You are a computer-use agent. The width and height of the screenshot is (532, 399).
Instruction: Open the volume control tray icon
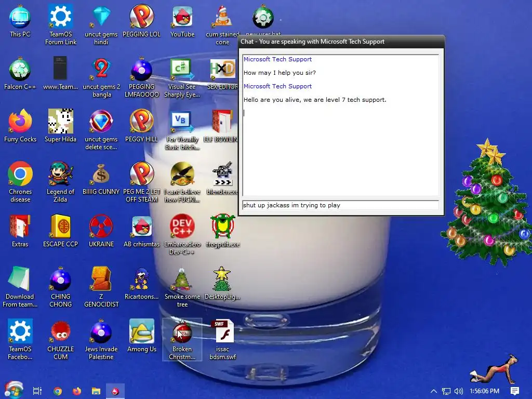458,391
